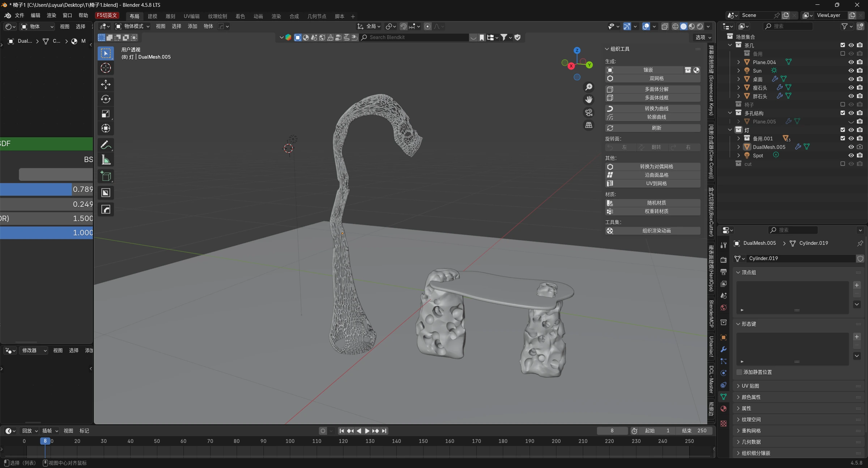Select the Move tool
The width and height of the screenshot is (868, 468).
pos(106,84)
